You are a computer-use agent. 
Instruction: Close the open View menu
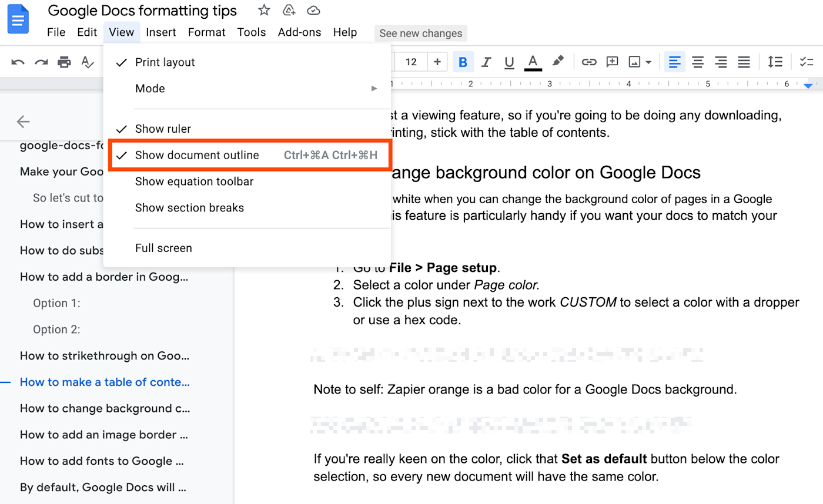(x=122, y=32)
